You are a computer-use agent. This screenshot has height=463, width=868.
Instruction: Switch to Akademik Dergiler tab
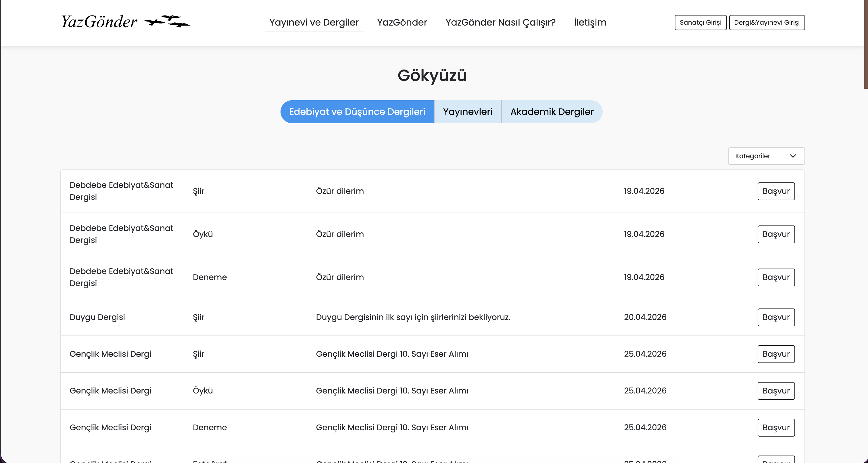pos(552,112)
